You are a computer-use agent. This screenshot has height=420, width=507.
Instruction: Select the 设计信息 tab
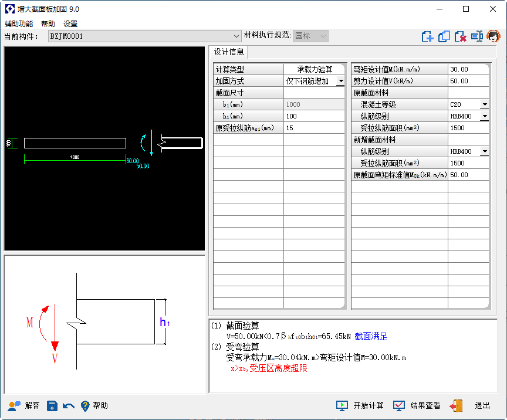point(229,52)
